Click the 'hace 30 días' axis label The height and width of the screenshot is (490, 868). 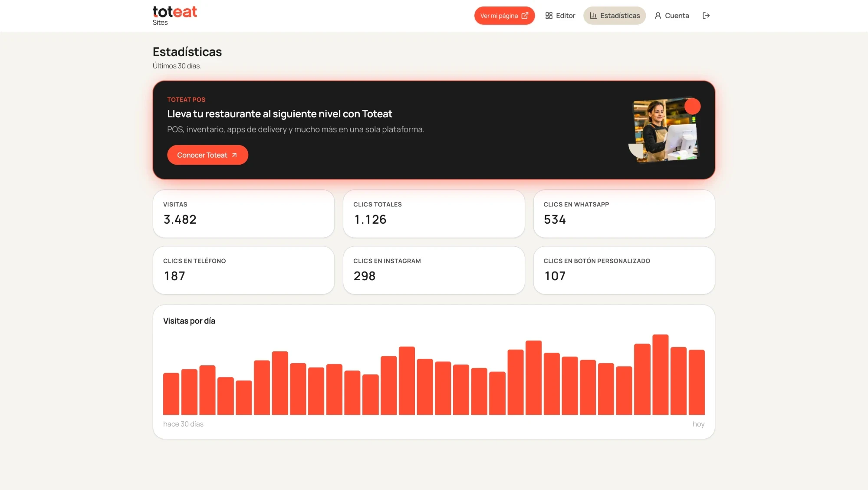(183, 424)
